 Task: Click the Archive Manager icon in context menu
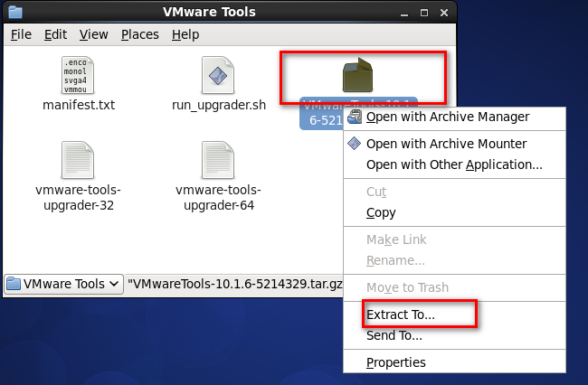[355, 117]
